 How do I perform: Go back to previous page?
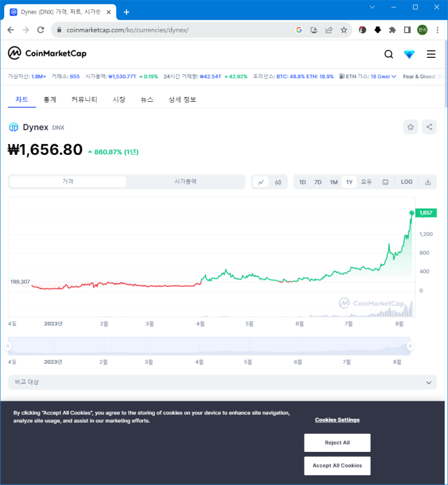[x=11, y=30]
